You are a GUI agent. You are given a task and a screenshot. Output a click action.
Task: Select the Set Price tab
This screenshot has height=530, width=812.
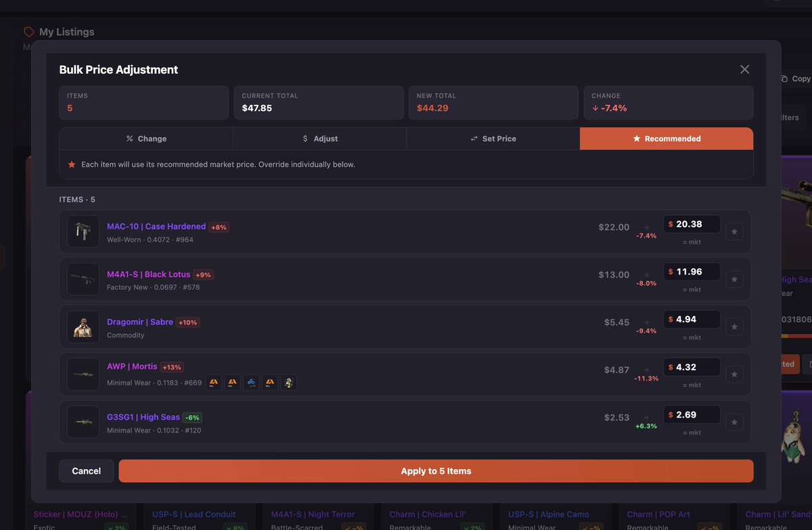pos(493,139)
